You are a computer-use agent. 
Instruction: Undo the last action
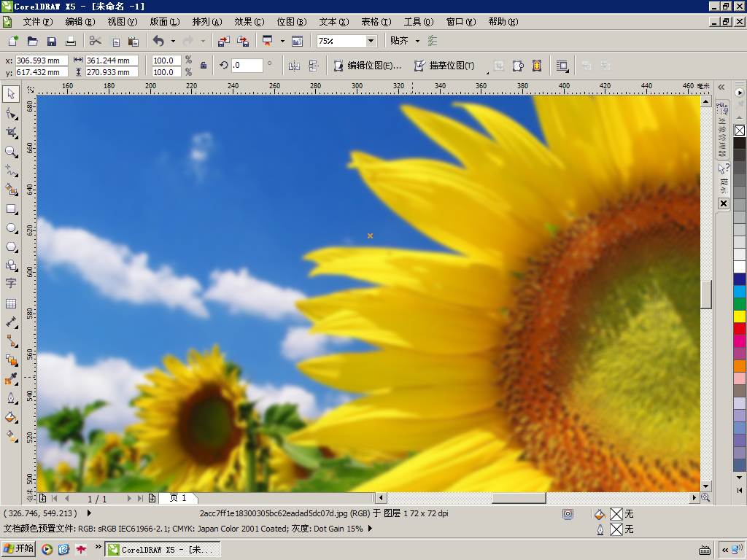[x=158, y=41]
